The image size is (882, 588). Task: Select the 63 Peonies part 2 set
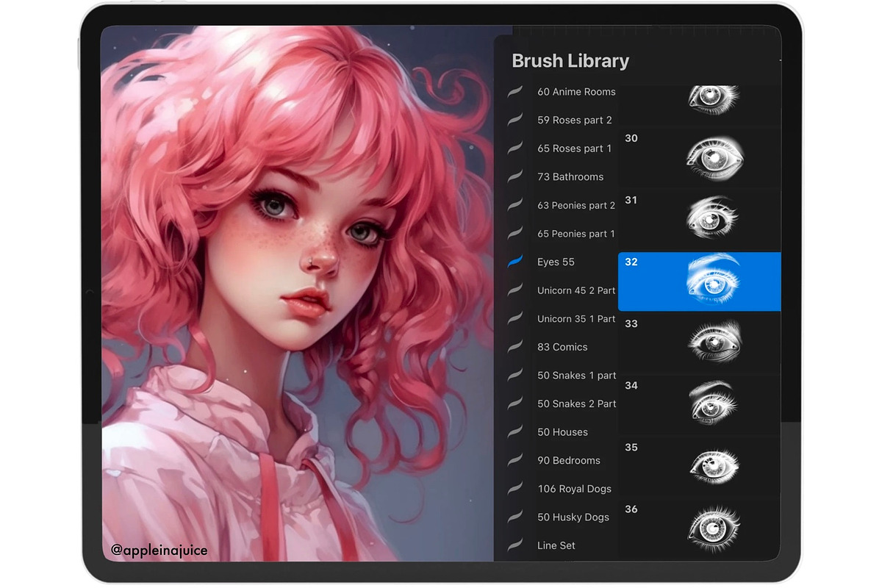[576, 205]
